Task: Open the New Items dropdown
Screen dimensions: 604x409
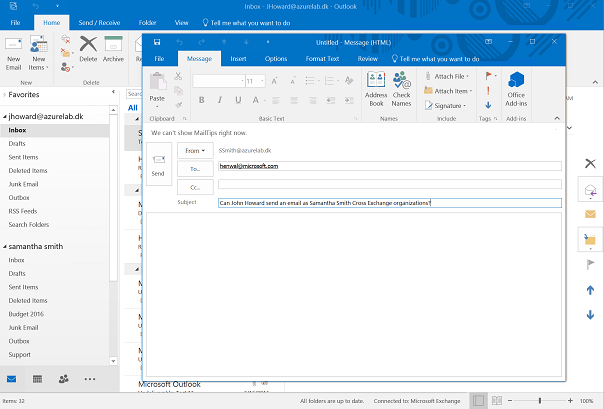Action: pos(39,53)
